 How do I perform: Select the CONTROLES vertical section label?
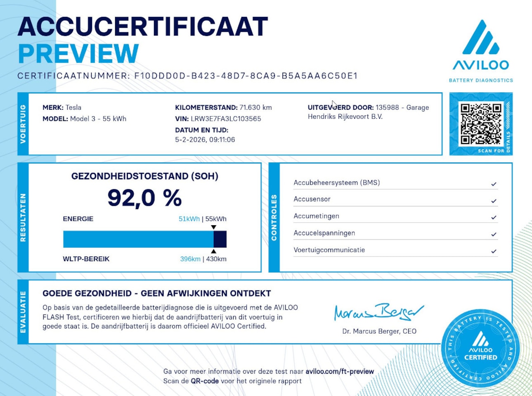274,217
